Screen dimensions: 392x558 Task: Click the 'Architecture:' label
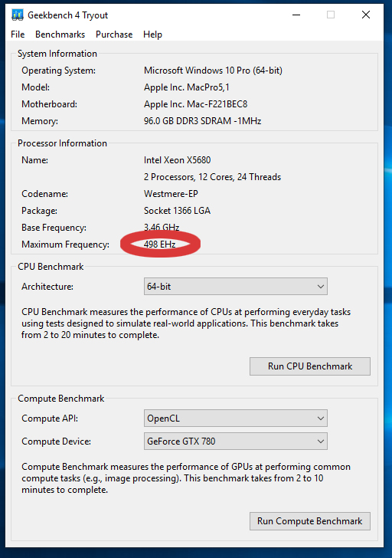pyautogui.click(x=47, y=287)
